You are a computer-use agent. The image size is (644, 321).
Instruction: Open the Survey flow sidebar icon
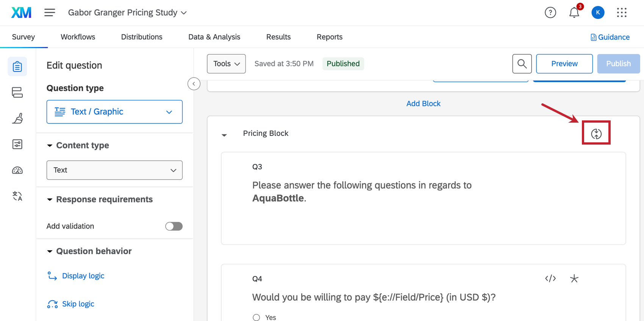tap(17, 92)
